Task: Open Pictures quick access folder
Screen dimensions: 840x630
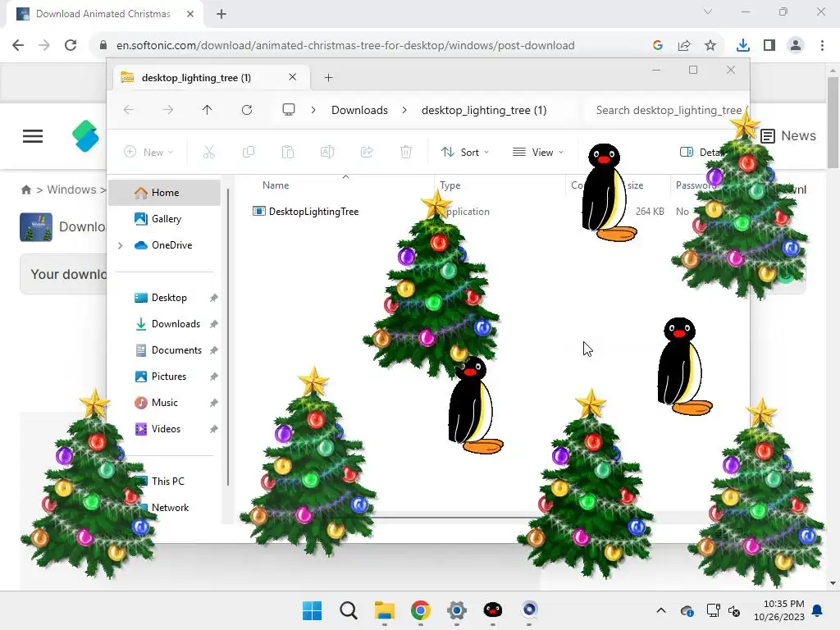Action: click(164, 377)
